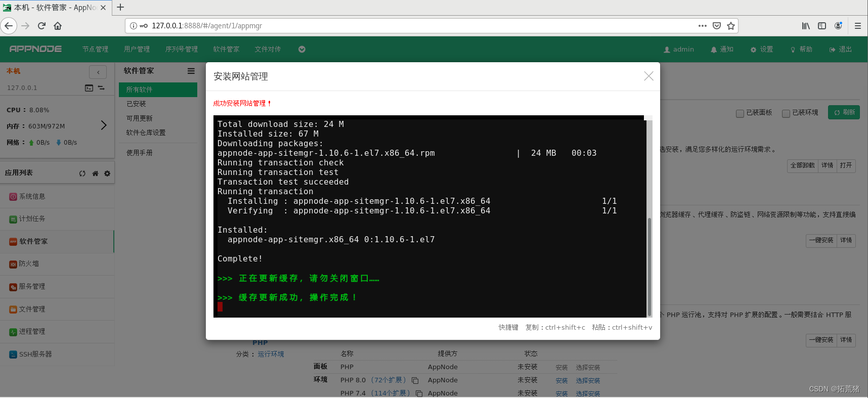Open the admin user menu
The width and height of the screenshot is (868, 398).
679,49
